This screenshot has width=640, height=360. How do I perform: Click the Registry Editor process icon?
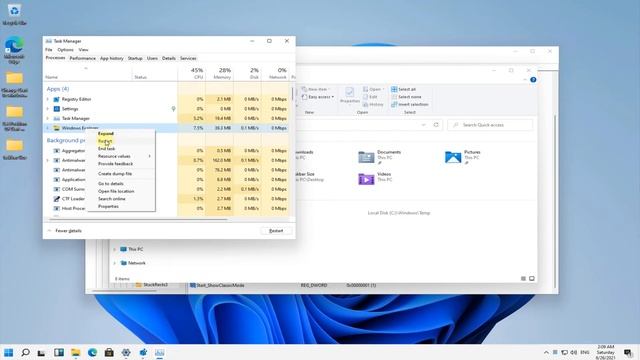pyautogui.click(x=57, y=99)
